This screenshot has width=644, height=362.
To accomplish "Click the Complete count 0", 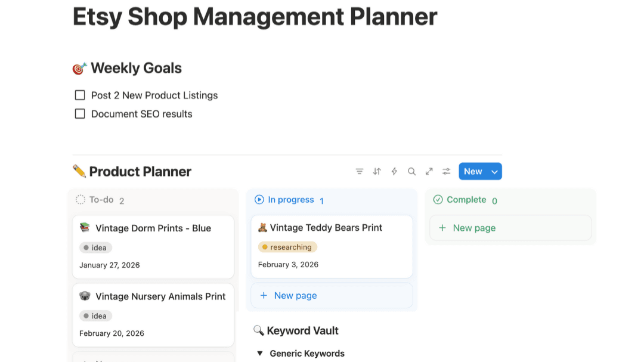I will [x=494, y=201].
